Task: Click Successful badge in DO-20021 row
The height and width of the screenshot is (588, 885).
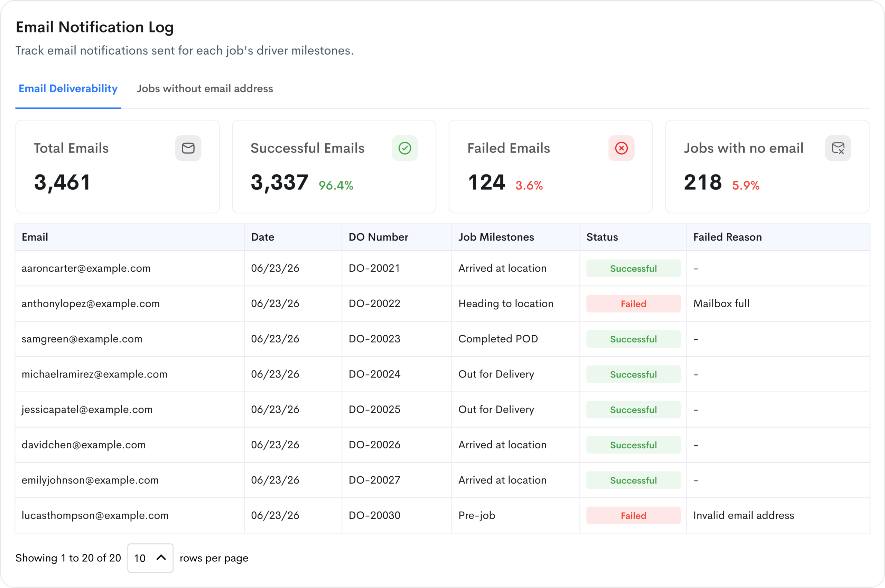Action: click(633, 269)
